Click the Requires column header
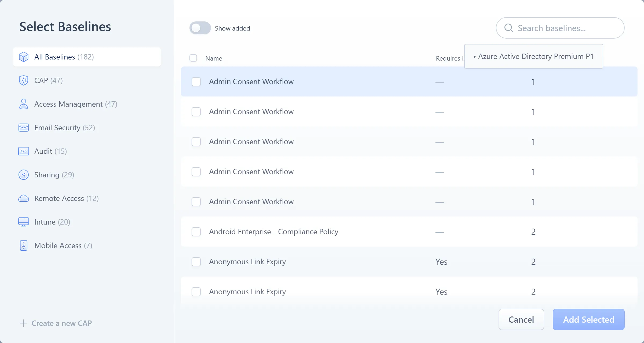 (x=450, y=58)
